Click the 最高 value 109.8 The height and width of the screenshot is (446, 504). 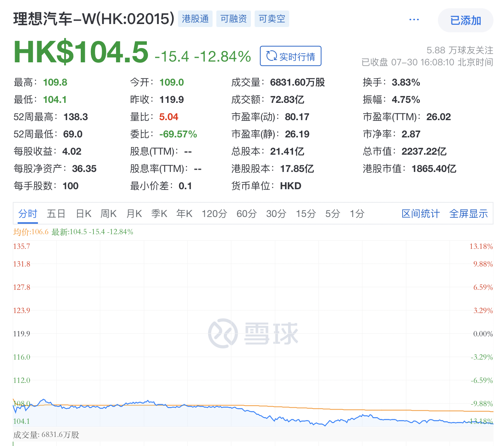[x=55, y=82]
